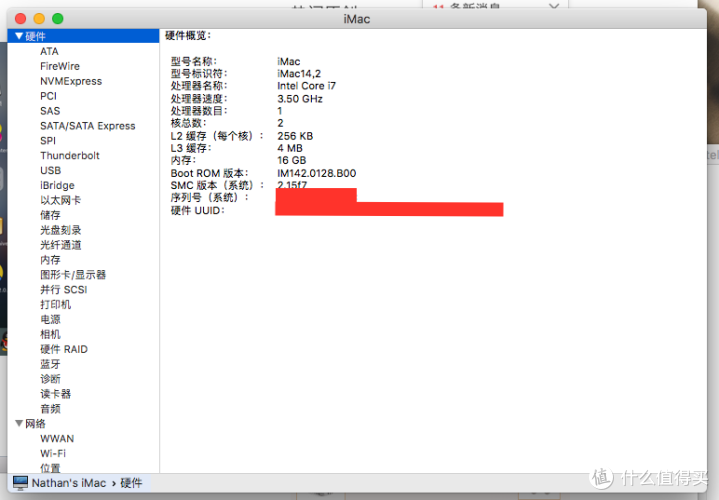Click 硬件 in the bottom path bar
The image size is (719, 500).
point(131,483)
